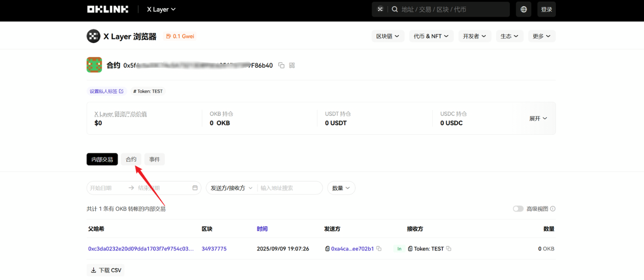Click the # Token: TEST tag
Viewport: 644px width, 280px height.
click(148, 91)
